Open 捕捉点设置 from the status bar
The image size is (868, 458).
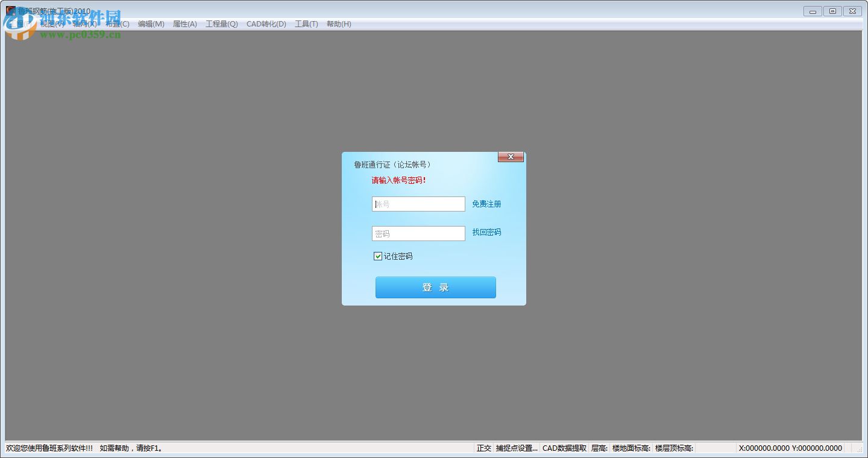[516, 448]
